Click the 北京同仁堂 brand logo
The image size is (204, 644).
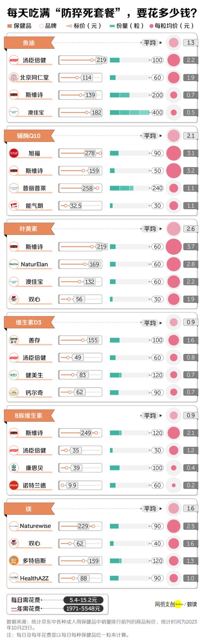pos(14,77)
